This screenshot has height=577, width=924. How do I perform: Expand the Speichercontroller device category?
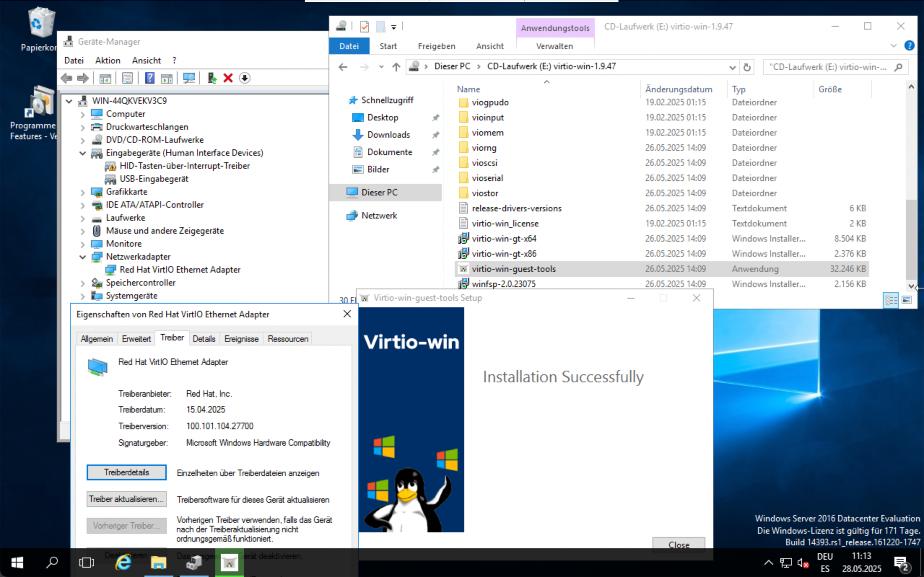(82, 283)
